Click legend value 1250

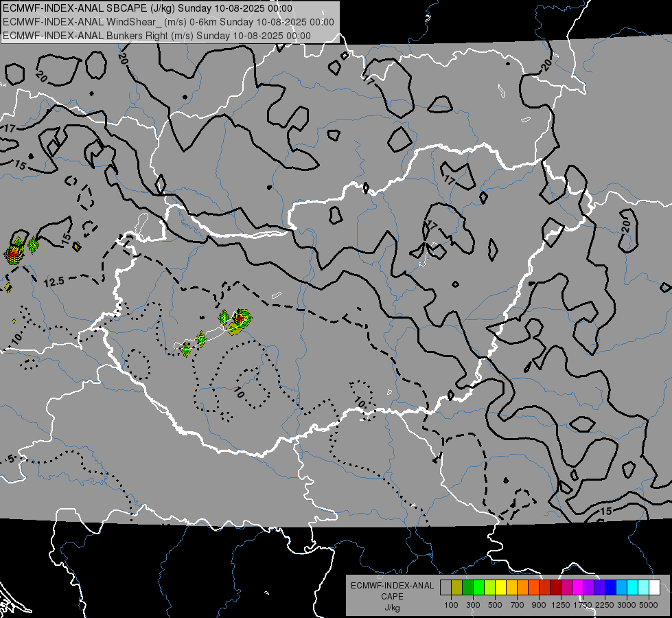561,605
